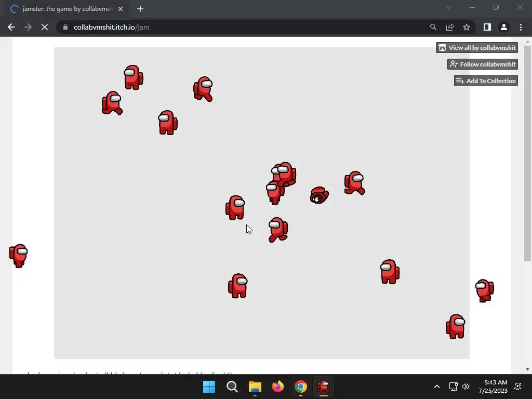Viewport: 532px width, 399px height.
Task: Click the crewmate left of page at edge
Action: point(18,256)
